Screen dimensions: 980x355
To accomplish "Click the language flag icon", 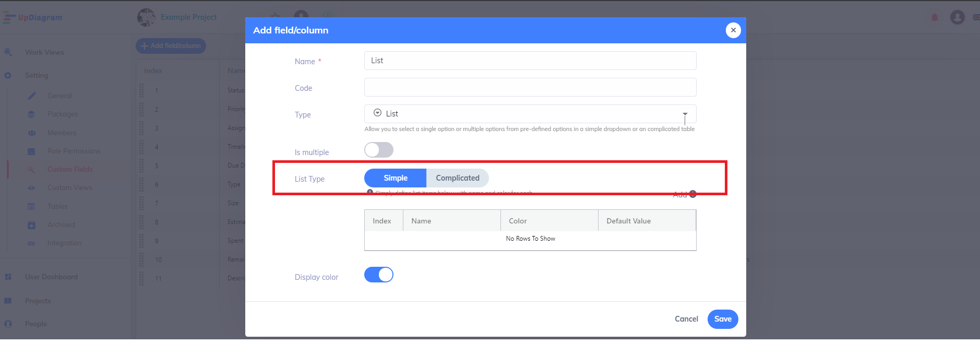I will [976, 18].
